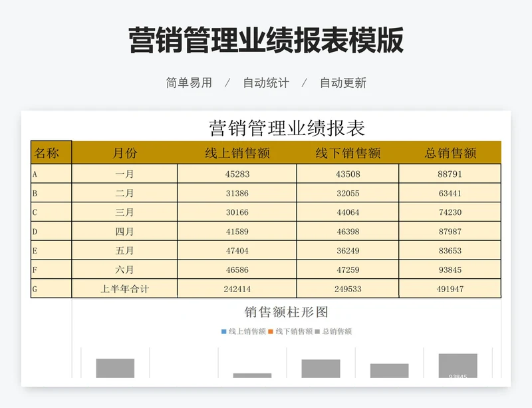
Task: Click the 简单易用 subtitle text
Action: coord(189,83)
